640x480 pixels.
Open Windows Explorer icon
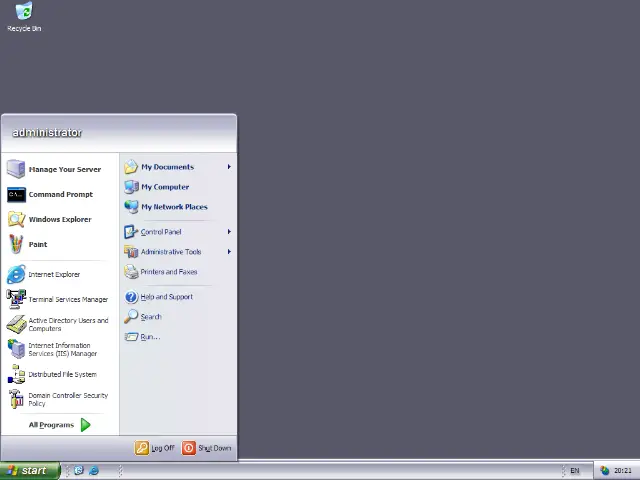[x=16, y=220]
